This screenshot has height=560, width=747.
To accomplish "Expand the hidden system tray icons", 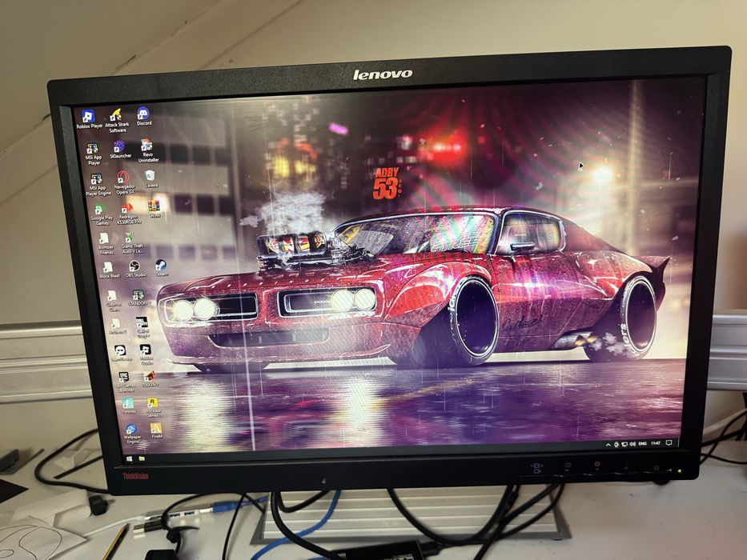I will pyautogui.click(x=608, y=445).
